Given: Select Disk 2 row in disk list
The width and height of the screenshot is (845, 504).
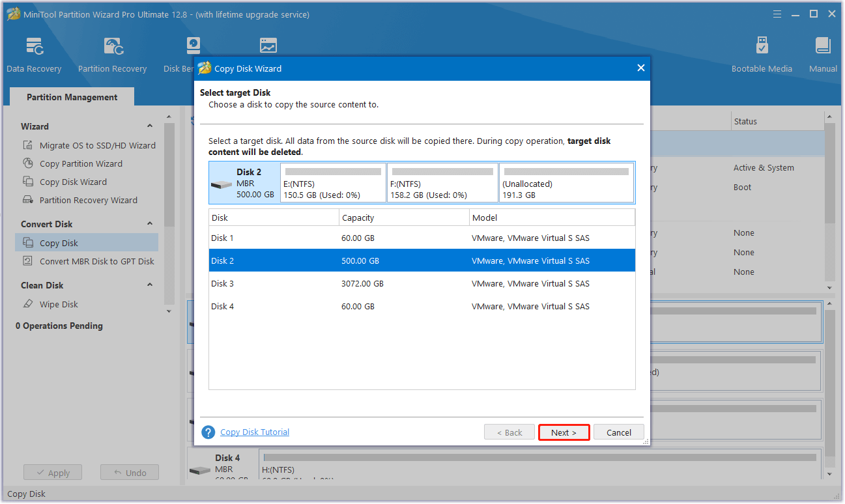Looking at the screenshot, I should 422,260.
